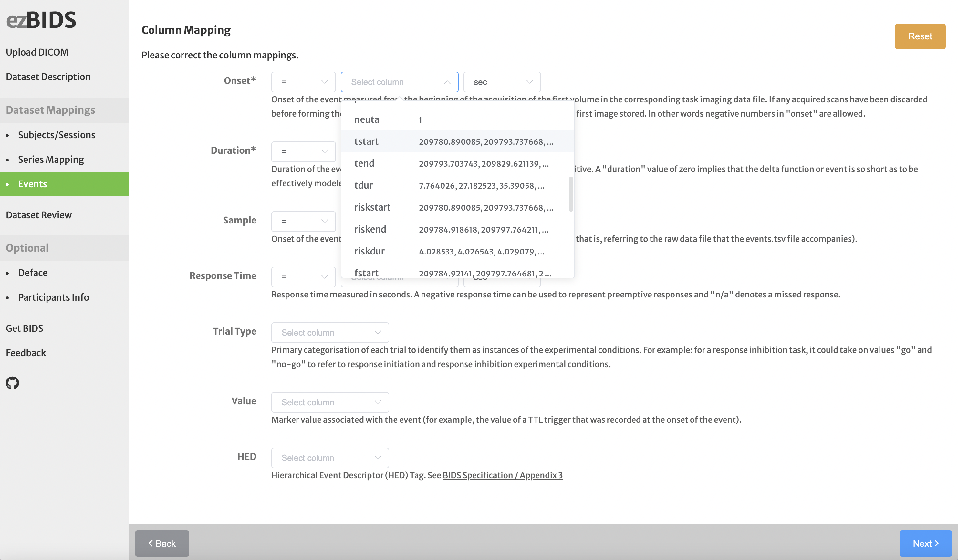The height and width of the screenshot is (560, 958).
Task: Open the Onset sec unit dropdown
Action: pos(502,82)
